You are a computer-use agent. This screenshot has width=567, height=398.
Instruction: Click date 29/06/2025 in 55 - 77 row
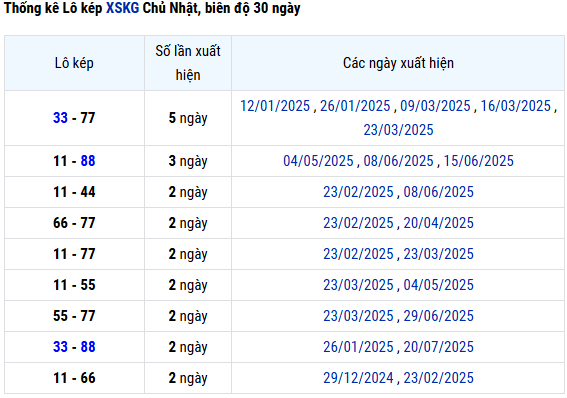[x=438, y=316]
